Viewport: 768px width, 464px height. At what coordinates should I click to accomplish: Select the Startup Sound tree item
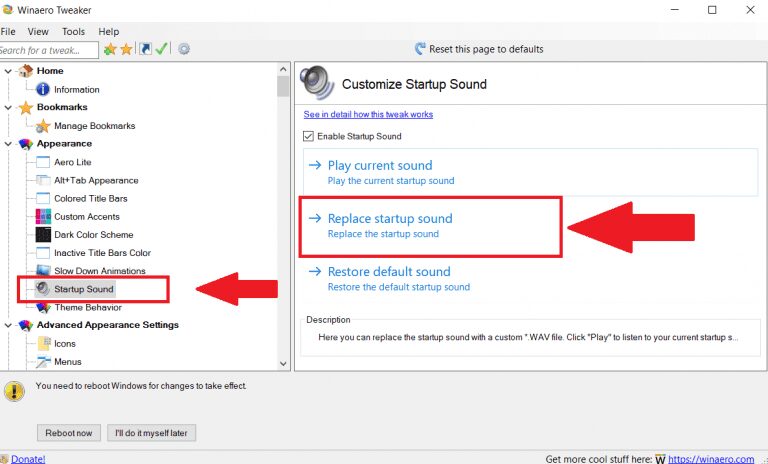pos(84,289)
